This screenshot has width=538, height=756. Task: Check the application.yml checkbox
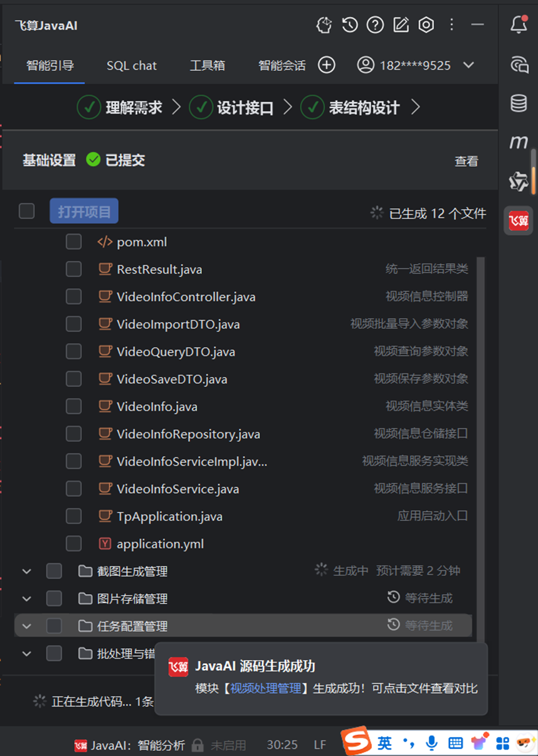[73, 544]
